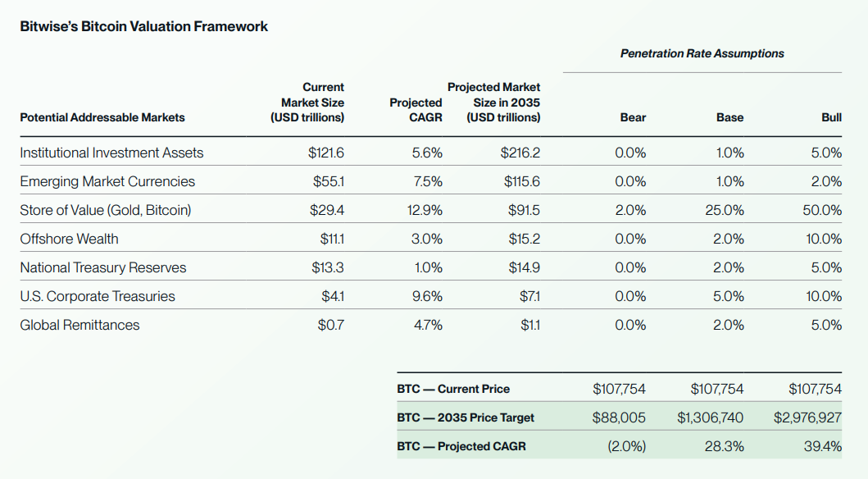The image size is (868, 479).
Task: Click the Bear column header
Action: pos(633,117)
